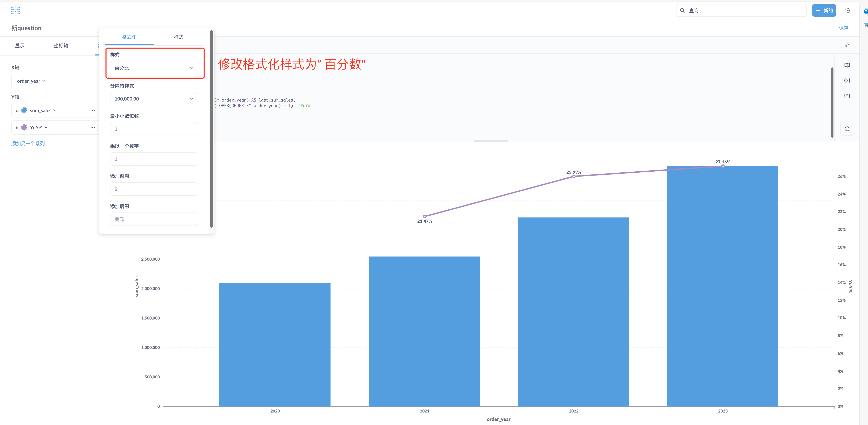The height and width of the screenshot is (425, 868).
Task: Click the Metabase logo icon
Action: coord(16,10)
